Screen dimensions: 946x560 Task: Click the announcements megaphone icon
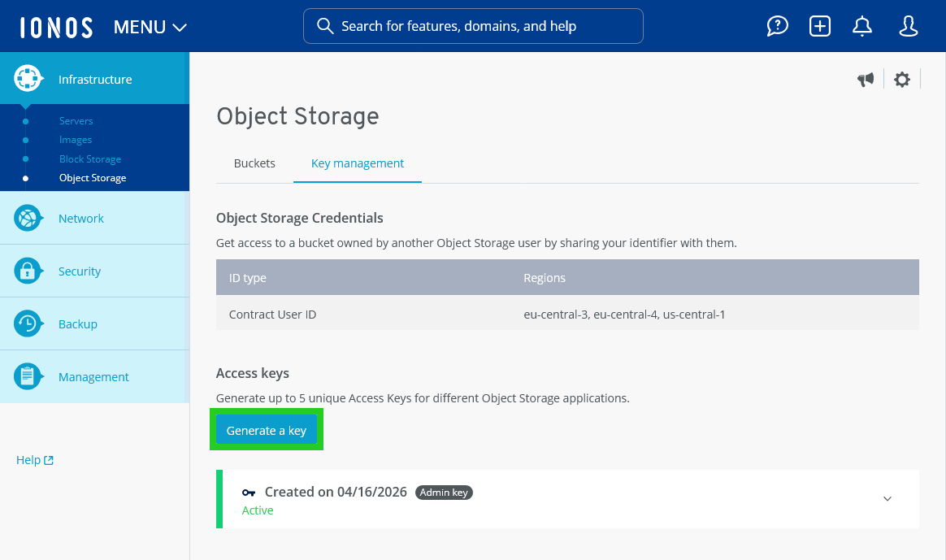pyautogui.click(x=866, y=79)
